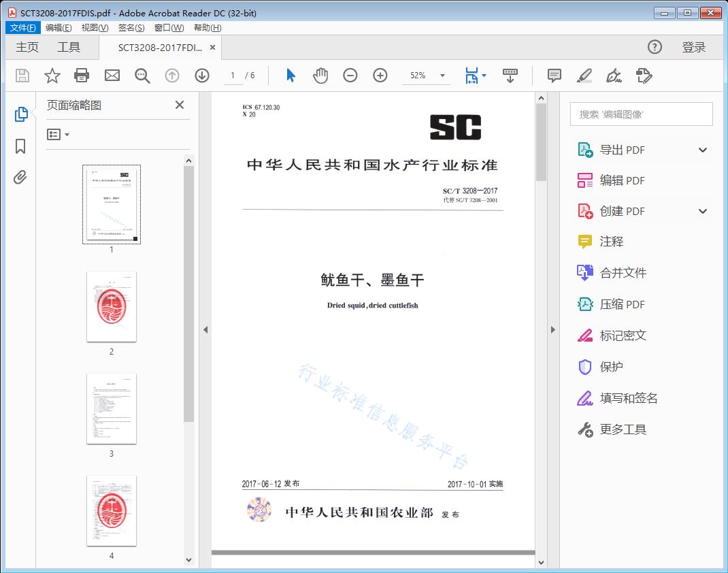Image resolution: width=728 pixels, height=573 pixels.
Task: Click the print file icon
Action: tap(82, 76)
